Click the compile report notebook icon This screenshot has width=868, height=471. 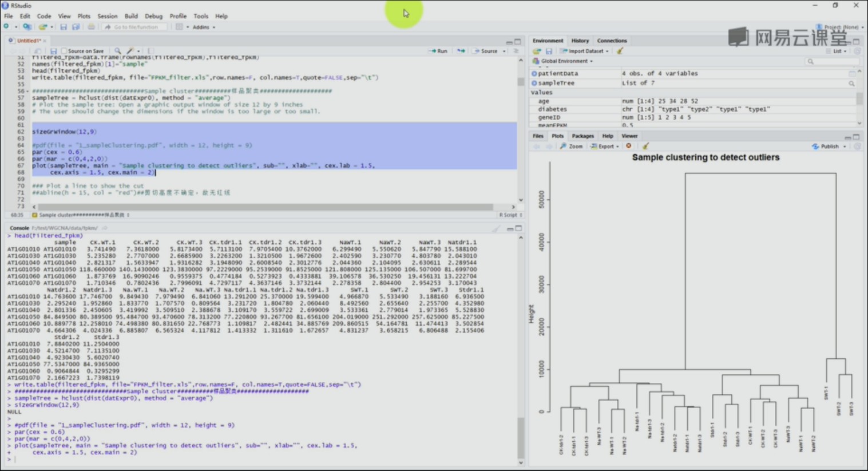point(151,51)
